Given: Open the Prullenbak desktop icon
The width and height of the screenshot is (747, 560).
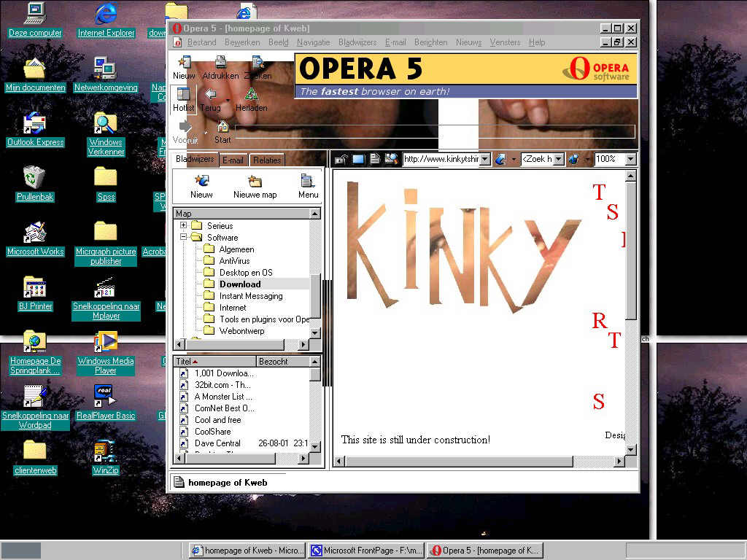Looking at the screenshot, I should pos(35,184).
